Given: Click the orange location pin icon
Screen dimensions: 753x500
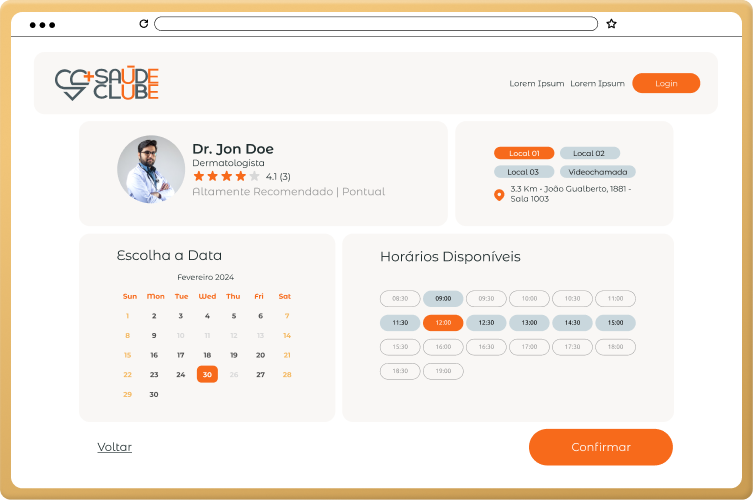Looking at the screenshot, I should 499,194.
